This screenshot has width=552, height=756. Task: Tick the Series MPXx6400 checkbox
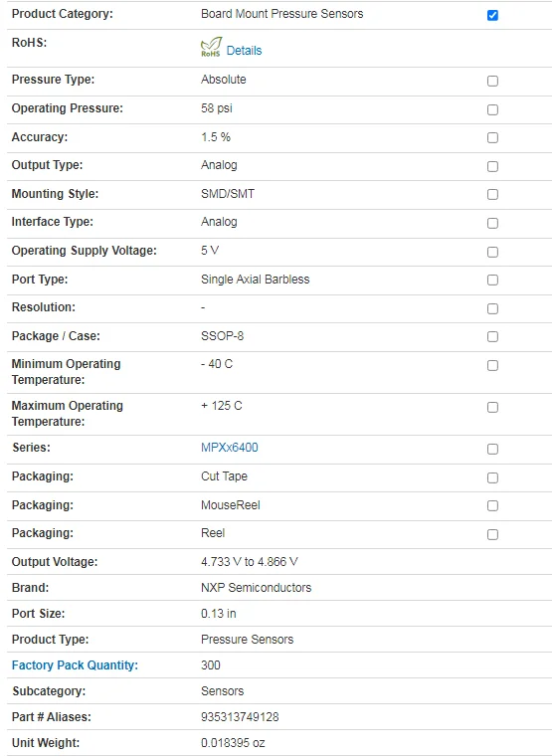[492, 449]
